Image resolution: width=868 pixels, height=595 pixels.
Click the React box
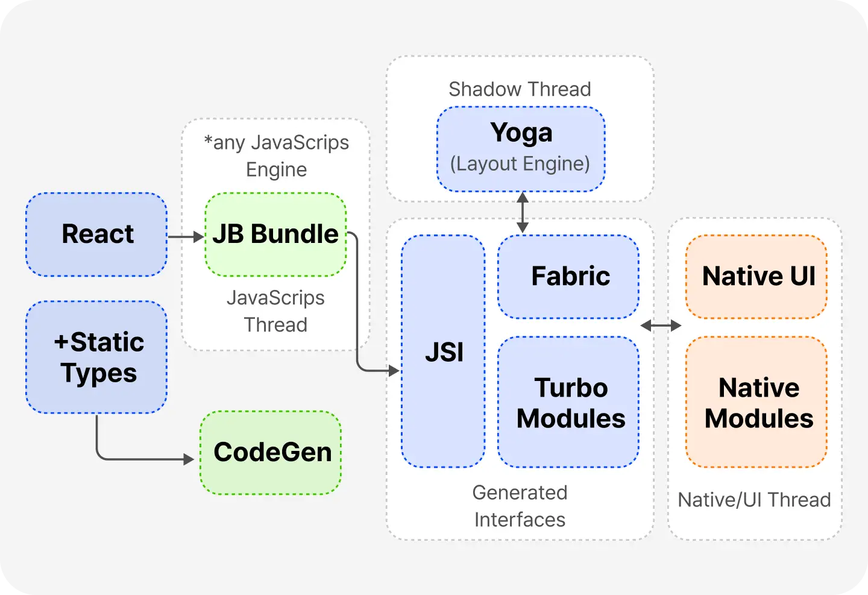pyautogui.click(x=96, y=235)
